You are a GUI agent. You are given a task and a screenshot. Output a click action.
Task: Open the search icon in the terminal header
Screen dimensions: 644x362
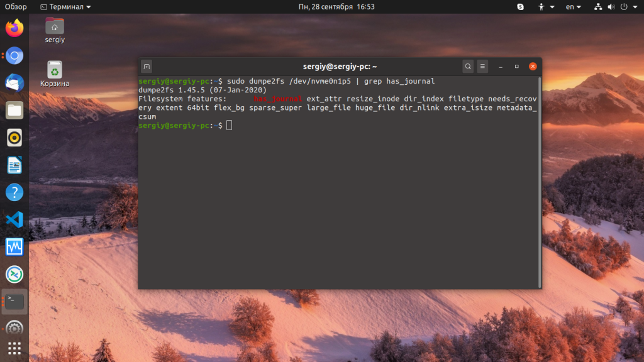pos(468,67)
